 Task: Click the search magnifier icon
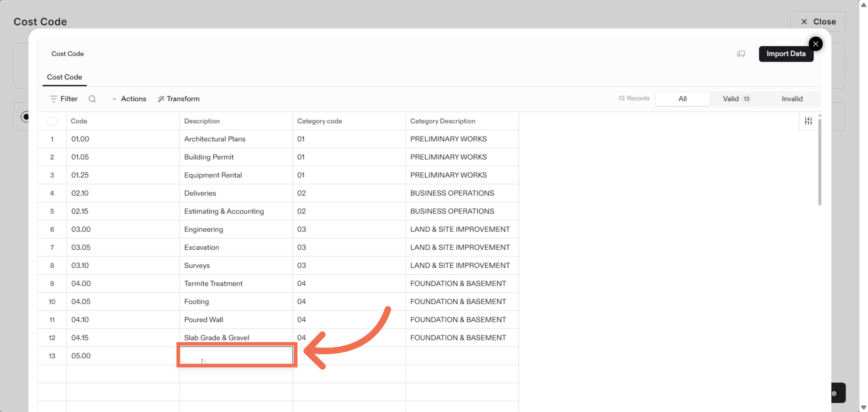click(92, 99)
